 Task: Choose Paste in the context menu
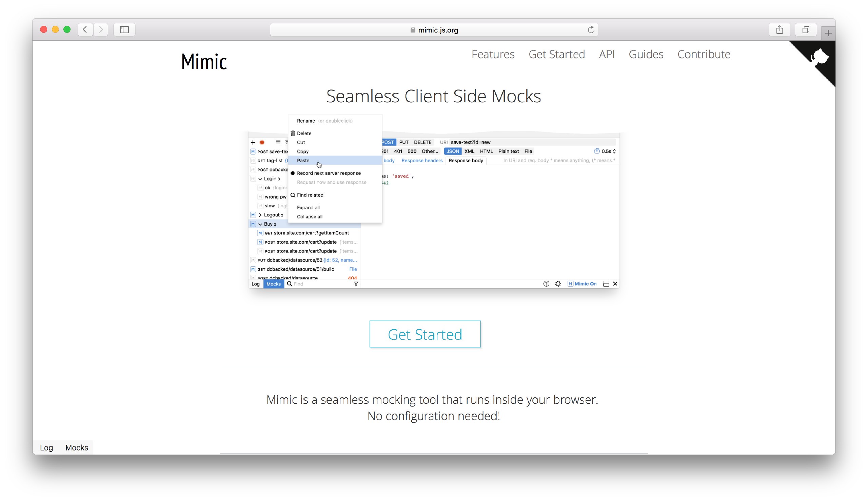335,160
